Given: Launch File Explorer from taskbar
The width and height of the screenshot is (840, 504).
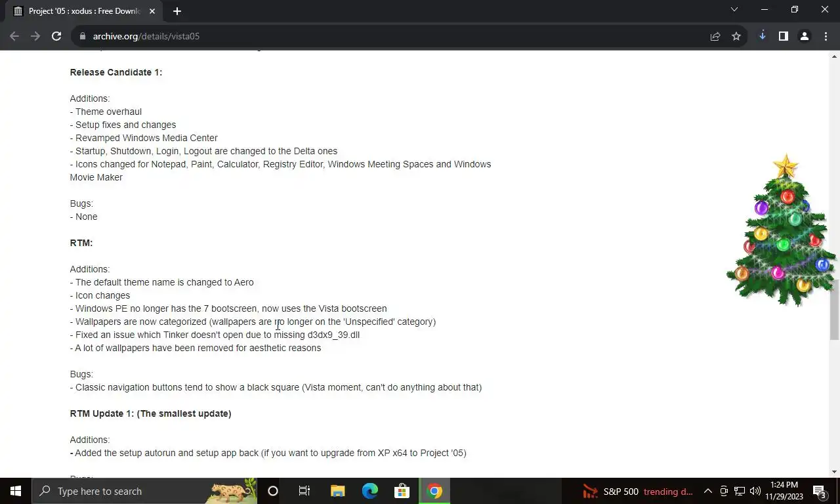Looking at the screenshot, I should pos(337,491).
